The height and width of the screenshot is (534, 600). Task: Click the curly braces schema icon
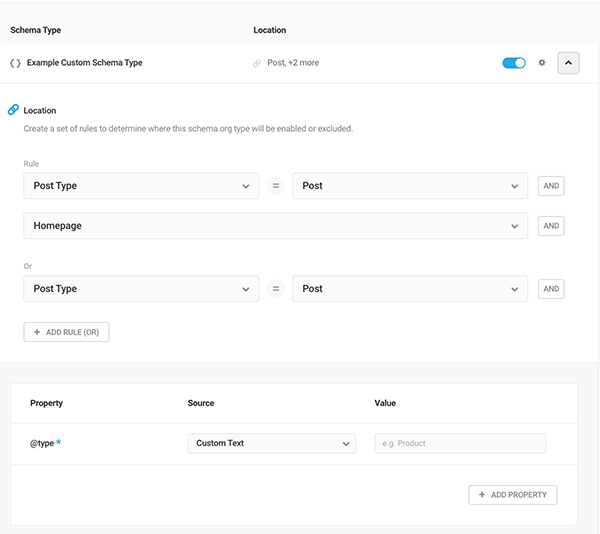pyautogui.click(x=15, y=63)
